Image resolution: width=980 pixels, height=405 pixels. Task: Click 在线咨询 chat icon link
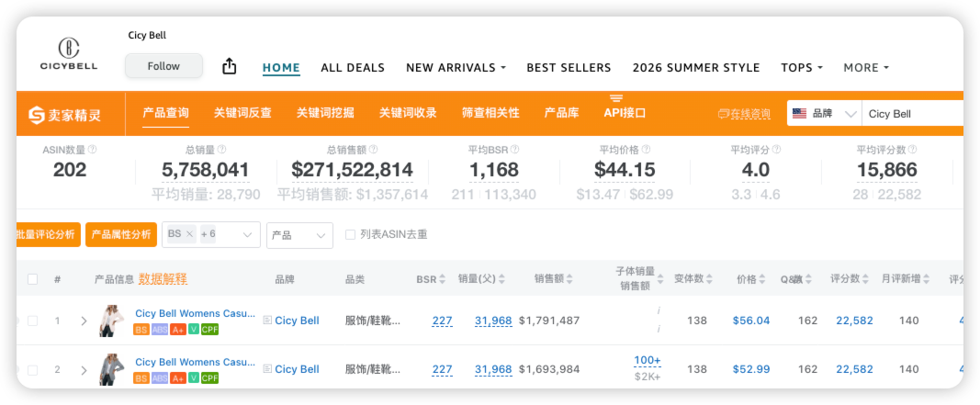(744, 114)
